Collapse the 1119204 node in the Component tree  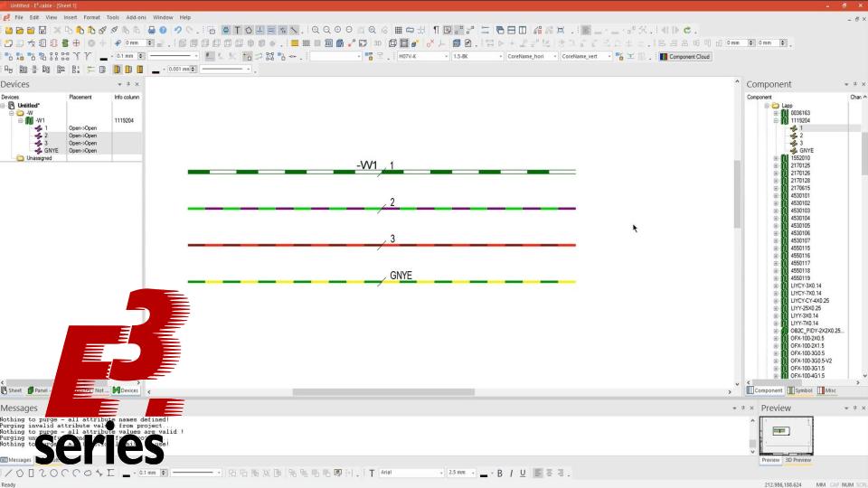tap(775, 120)
